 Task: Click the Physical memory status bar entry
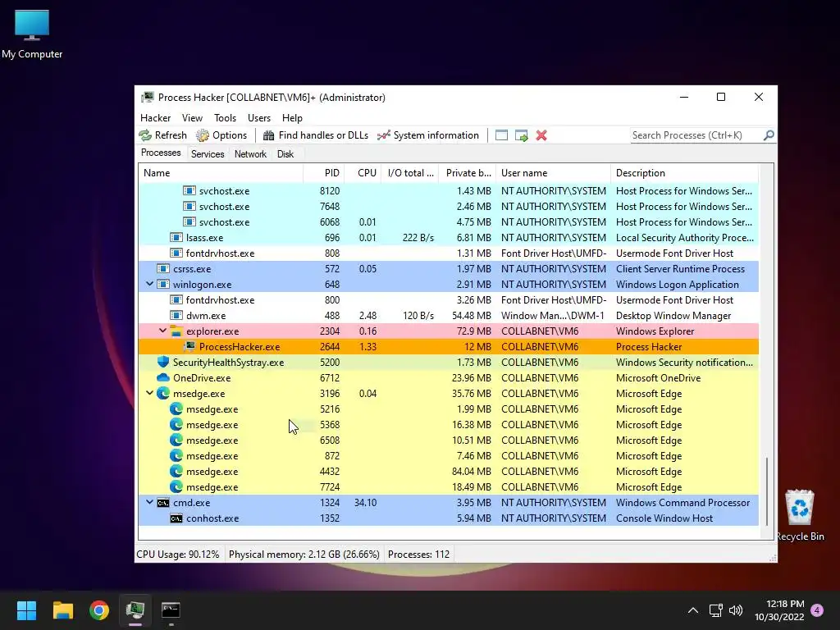coord(304,554)
